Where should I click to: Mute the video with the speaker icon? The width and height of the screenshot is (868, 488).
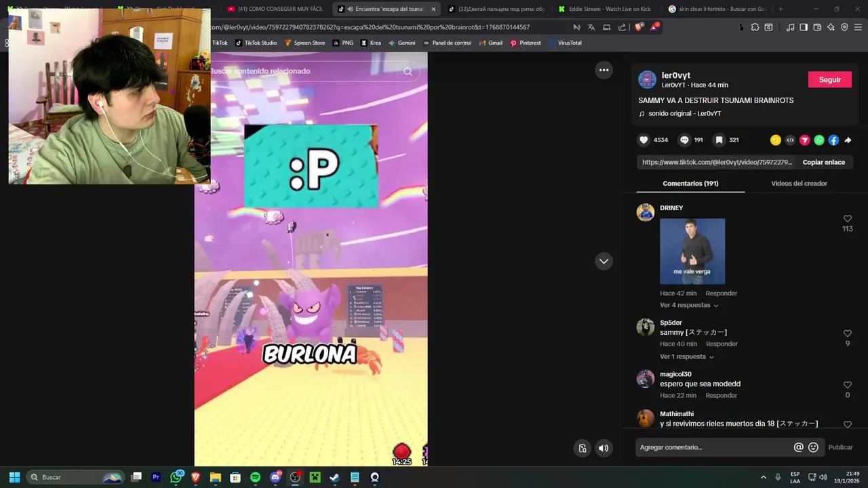click(x=603, y=448)
